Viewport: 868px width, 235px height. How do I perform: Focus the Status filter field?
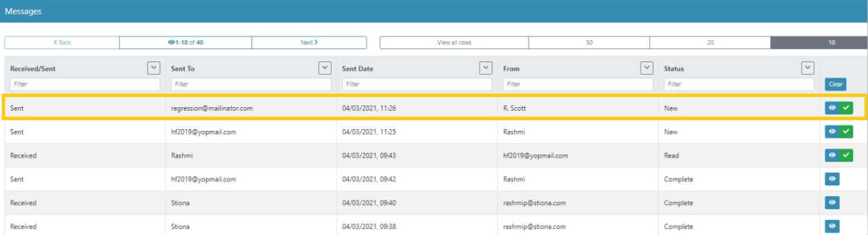tap(739, 84)
